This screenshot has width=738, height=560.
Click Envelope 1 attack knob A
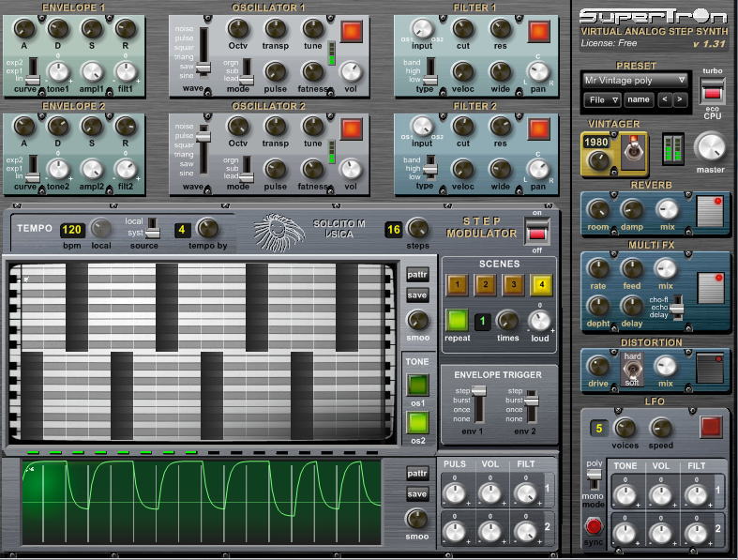[x=24, y=29]
